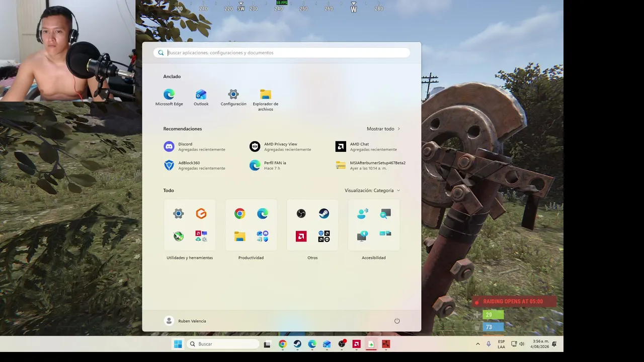Click the microphone icon in the system tray
The image size is (644, 362).
[x=489, y=344]
